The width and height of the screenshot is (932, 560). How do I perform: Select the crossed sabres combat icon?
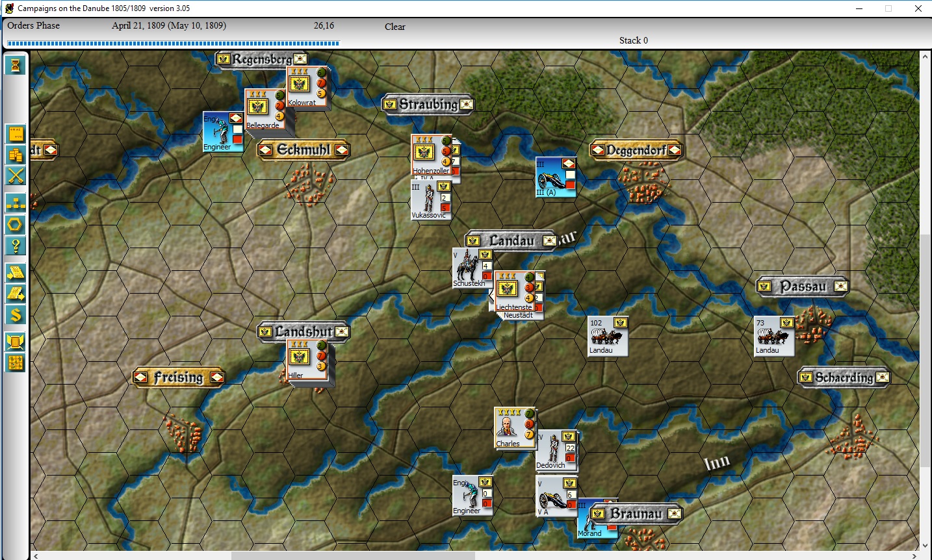[x=16, y=175]
